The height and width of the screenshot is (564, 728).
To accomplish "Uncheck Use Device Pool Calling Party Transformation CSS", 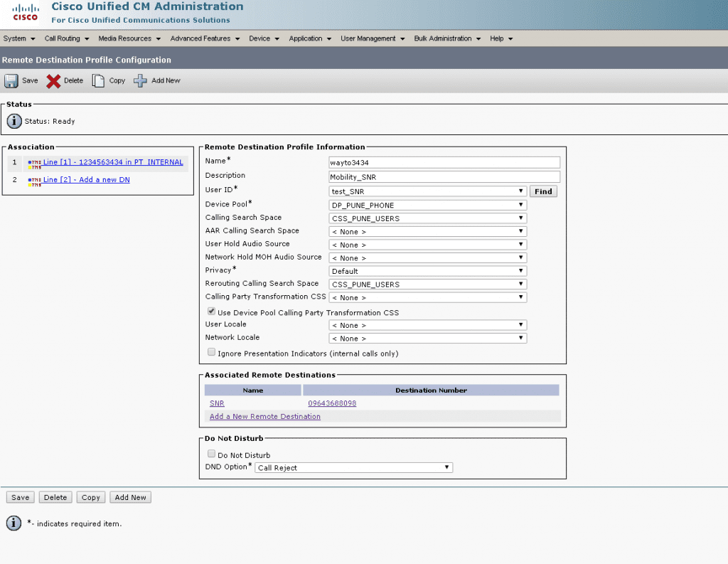I will pos(211,310).
